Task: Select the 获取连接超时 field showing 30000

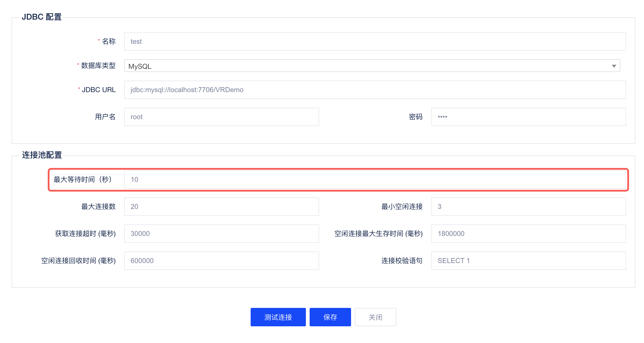Action: click(x=222, y=233)
